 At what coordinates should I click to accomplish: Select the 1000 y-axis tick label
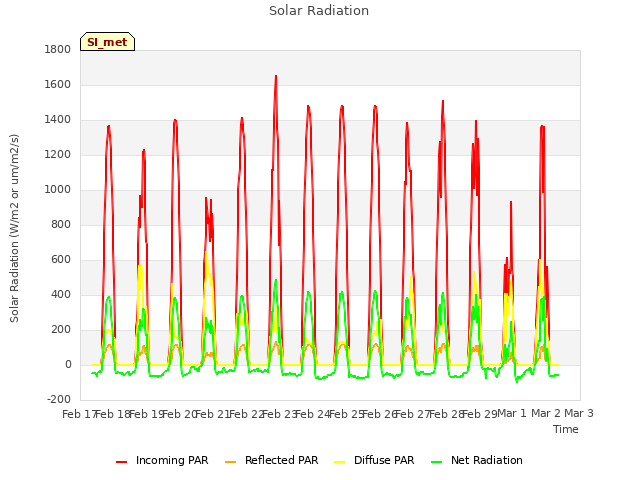coord(58,190)
